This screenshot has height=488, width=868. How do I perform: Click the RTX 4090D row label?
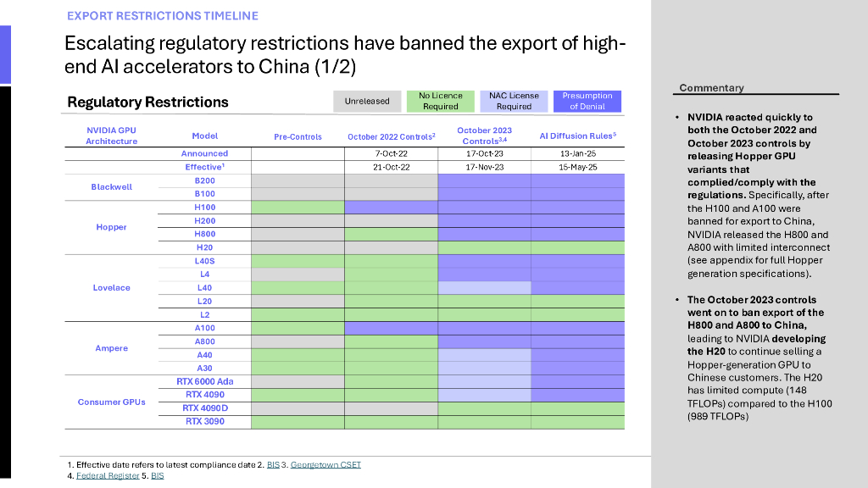[205, 409]
